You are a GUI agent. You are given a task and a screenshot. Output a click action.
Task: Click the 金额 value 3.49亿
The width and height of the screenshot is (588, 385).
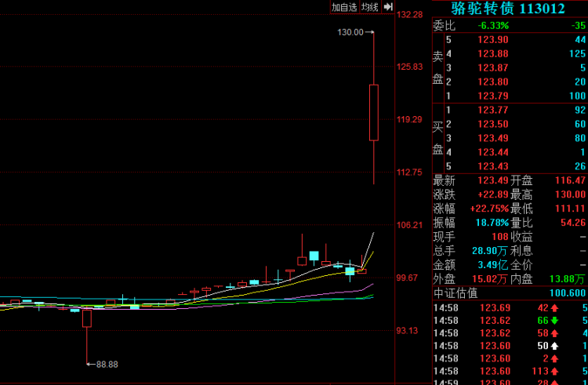[x=493, y=265]
